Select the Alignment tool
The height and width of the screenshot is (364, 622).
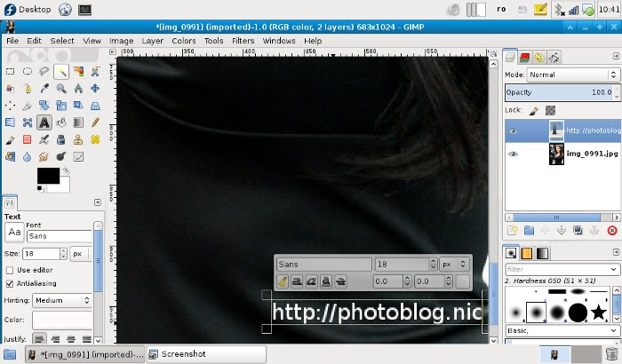(10, 106)
